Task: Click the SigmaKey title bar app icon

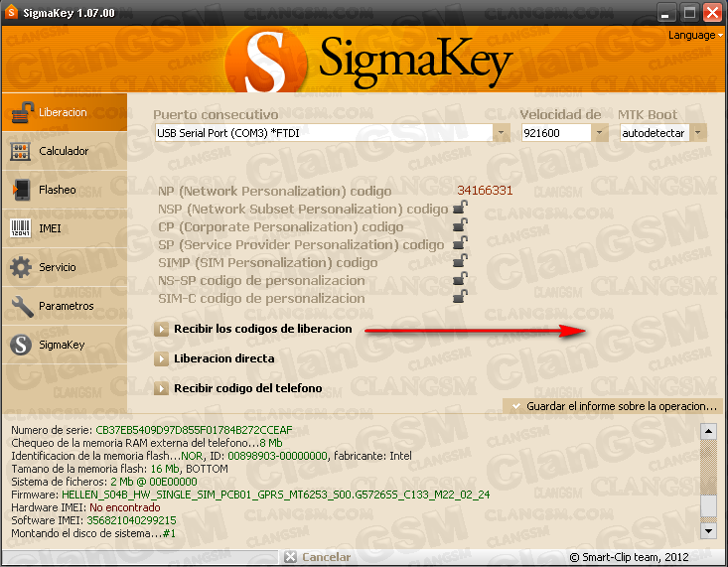Action: (11, 13)
